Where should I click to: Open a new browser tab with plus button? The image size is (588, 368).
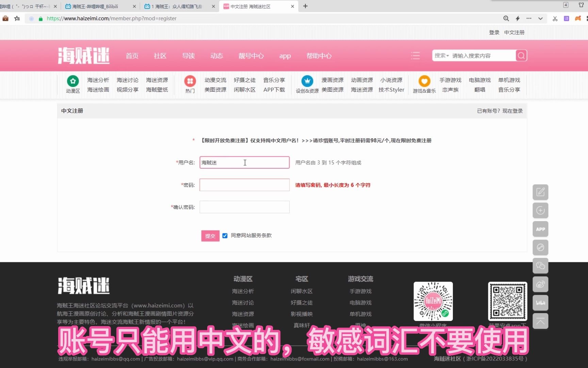pos(305,6)
